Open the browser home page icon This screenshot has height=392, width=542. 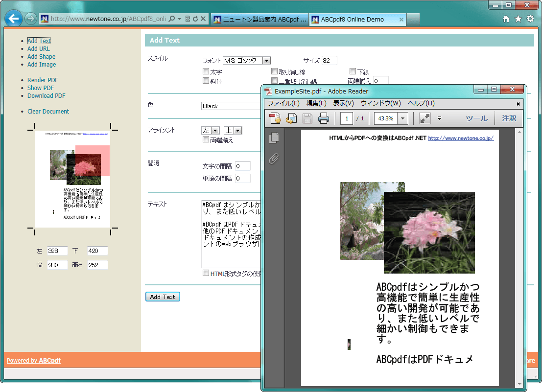click(x=506, y=19)
